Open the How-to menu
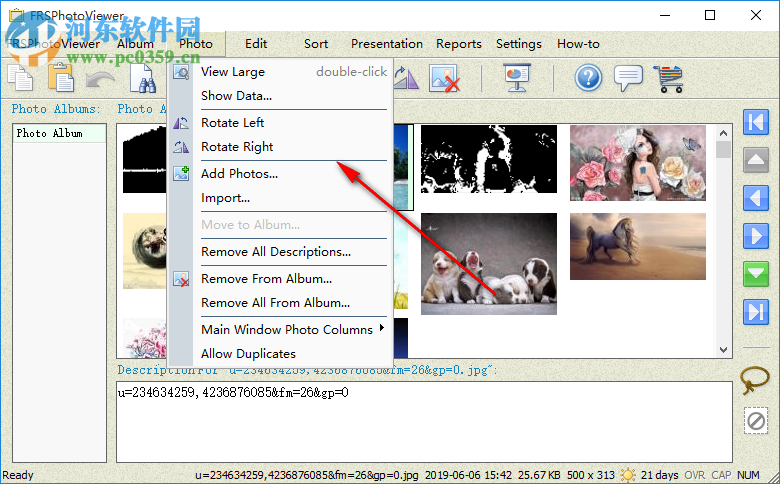This screenshot has width=780, height=484. click(x=578, y=44)
